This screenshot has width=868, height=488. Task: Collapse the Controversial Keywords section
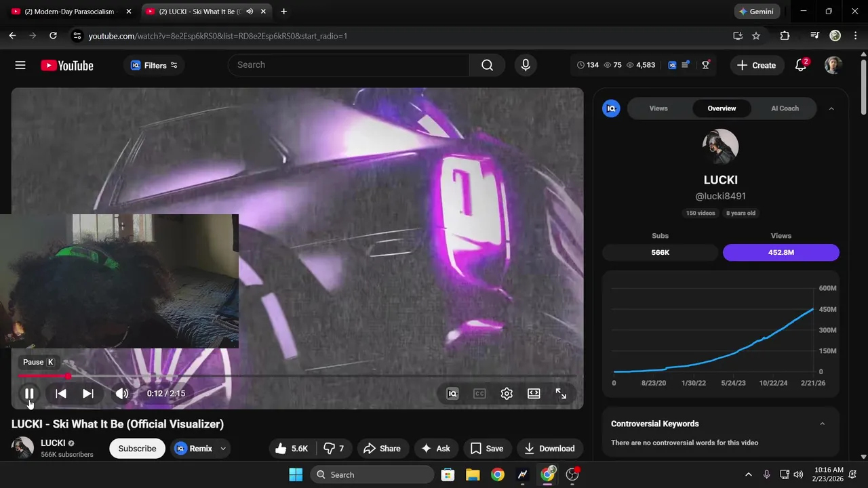[x=823, y=424]
